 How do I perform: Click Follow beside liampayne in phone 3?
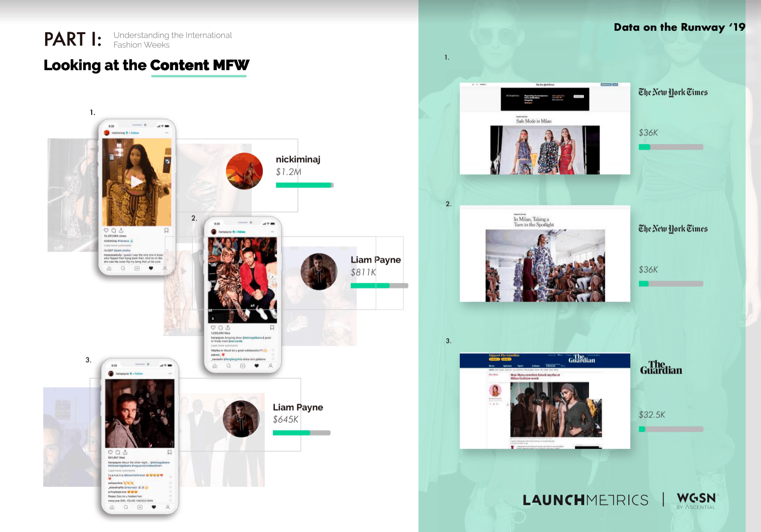(x=139, y=374)
